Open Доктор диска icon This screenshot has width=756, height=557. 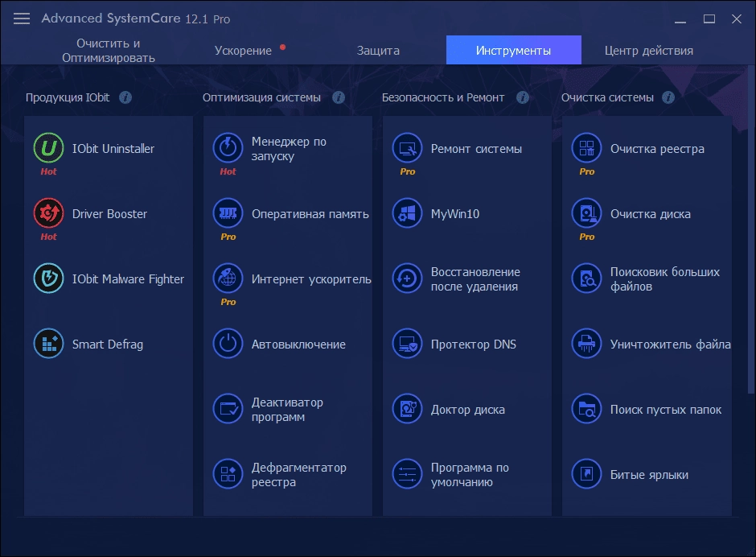point(408,408)
